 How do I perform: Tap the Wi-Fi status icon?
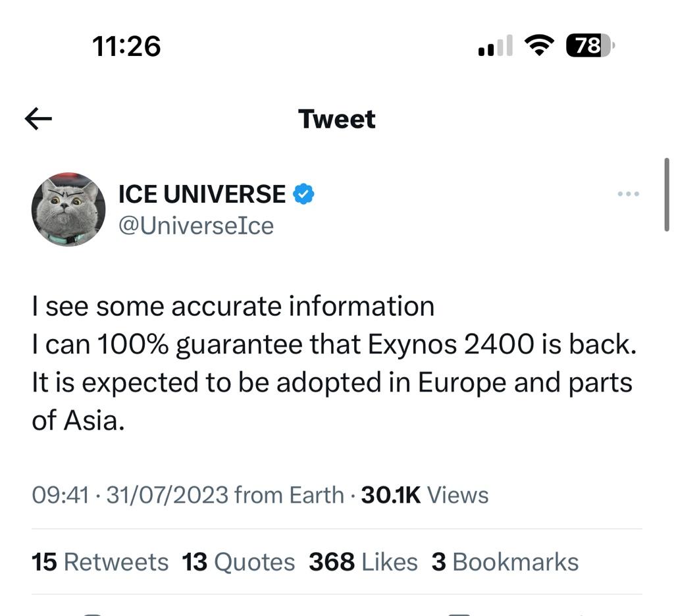539,45
